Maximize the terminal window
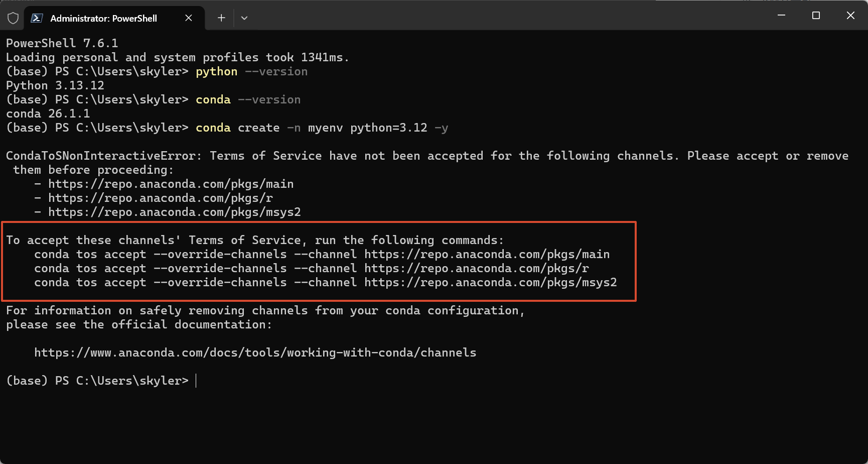 816,16
